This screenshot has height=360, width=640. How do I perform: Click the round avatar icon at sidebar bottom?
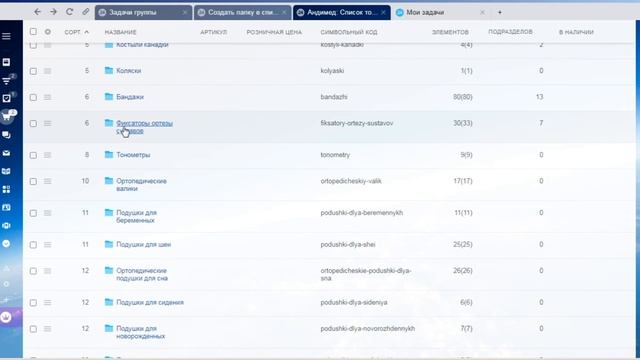point(6,317)
